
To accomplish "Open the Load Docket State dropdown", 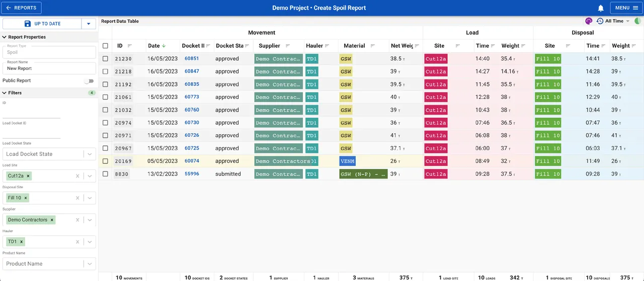I will point(49,154).
